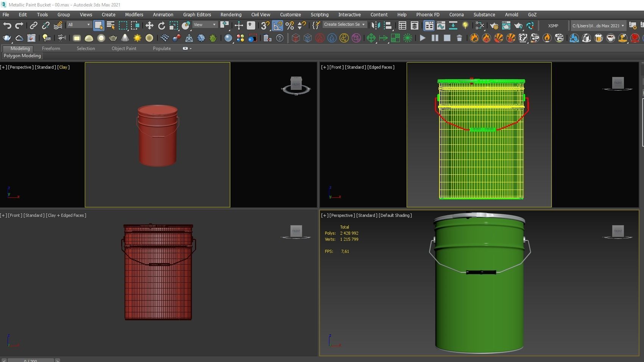Image resolution: width=644 pixels, height=362 pixels.
Task: Toggle the Angle Snap button
Action: click(x=278, y=25)
